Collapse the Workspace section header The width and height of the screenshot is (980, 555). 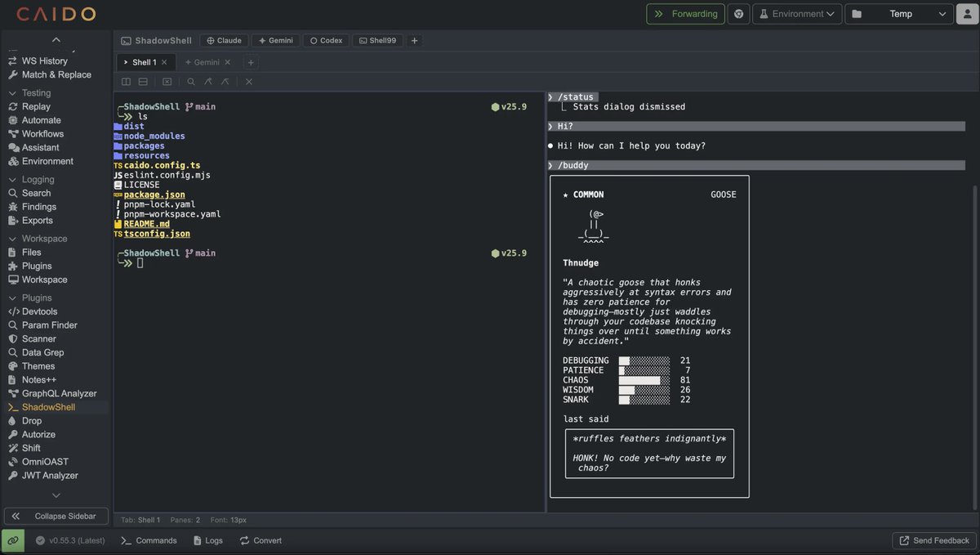(38, 239)
